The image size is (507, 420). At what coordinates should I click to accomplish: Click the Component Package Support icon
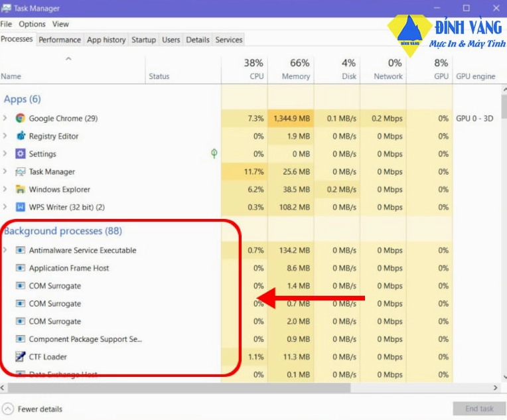point(20,339)
